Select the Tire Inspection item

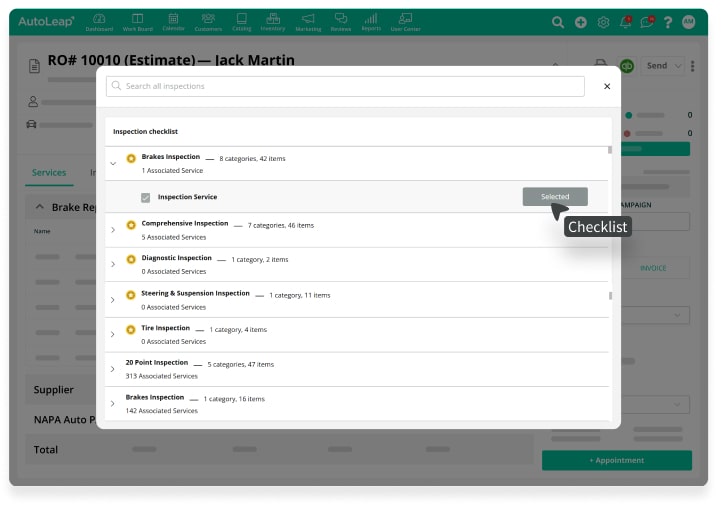pyautogui.click(x=165, y=328)
